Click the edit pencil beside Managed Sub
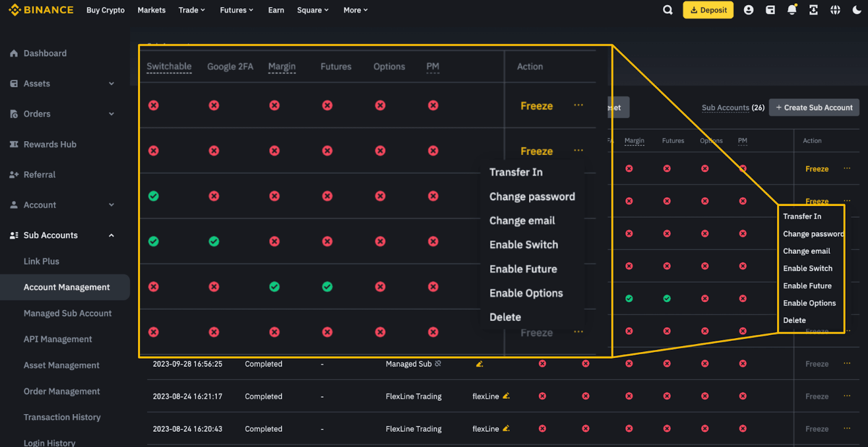Viewport: 868px width, 447px height. (x=480, y=364)
